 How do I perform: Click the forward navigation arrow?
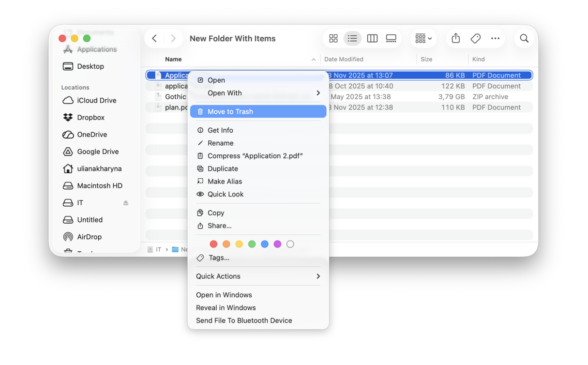[173, 38]
